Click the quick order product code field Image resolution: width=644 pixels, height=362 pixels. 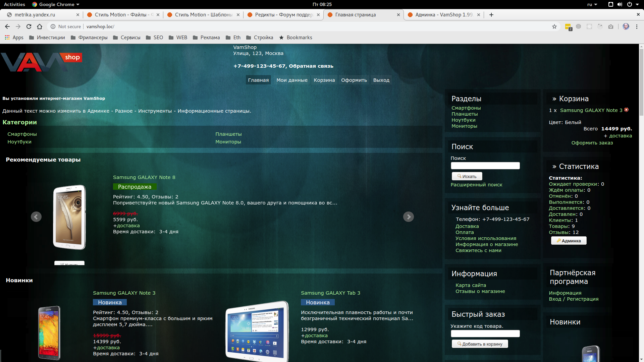point(485,334)
